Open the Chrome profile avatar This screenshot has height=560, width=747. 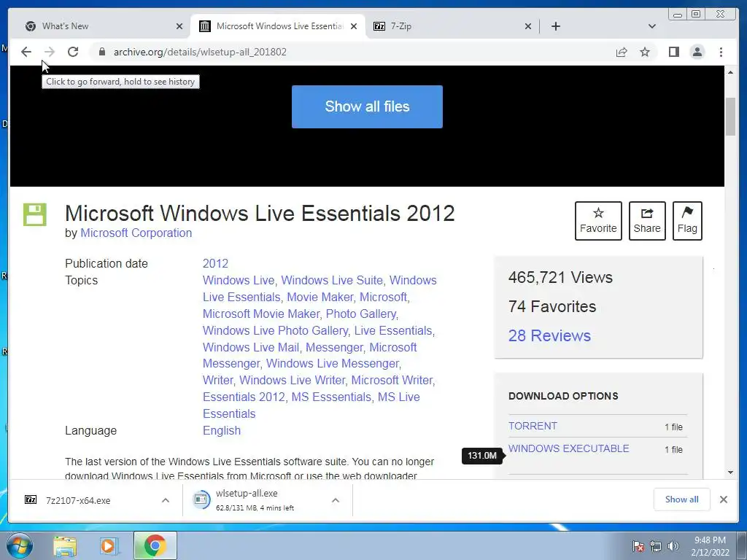[697, 52]
